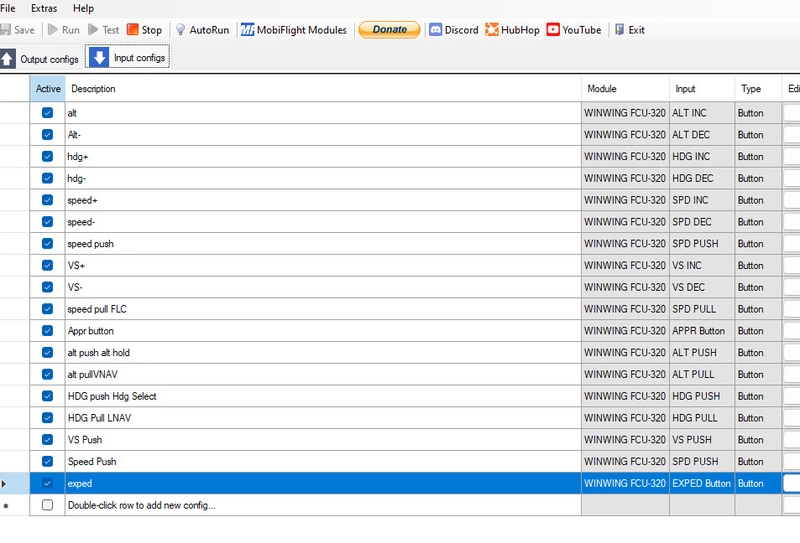This screenshot has width=800, height=543.
Task: Uncheck the Active box for alt row
Action: tap(47, 113)
